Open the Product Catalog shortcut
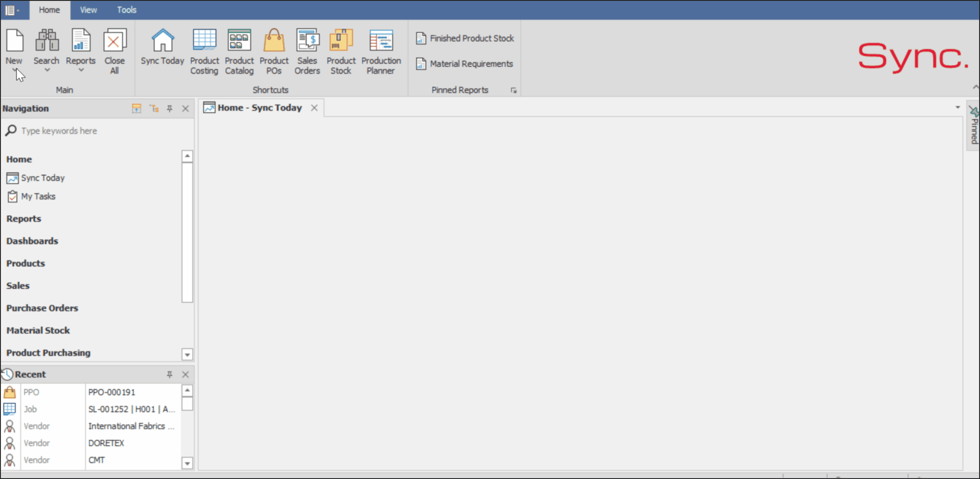This screenshot has width=980, height=479. (x=239, y=51)
